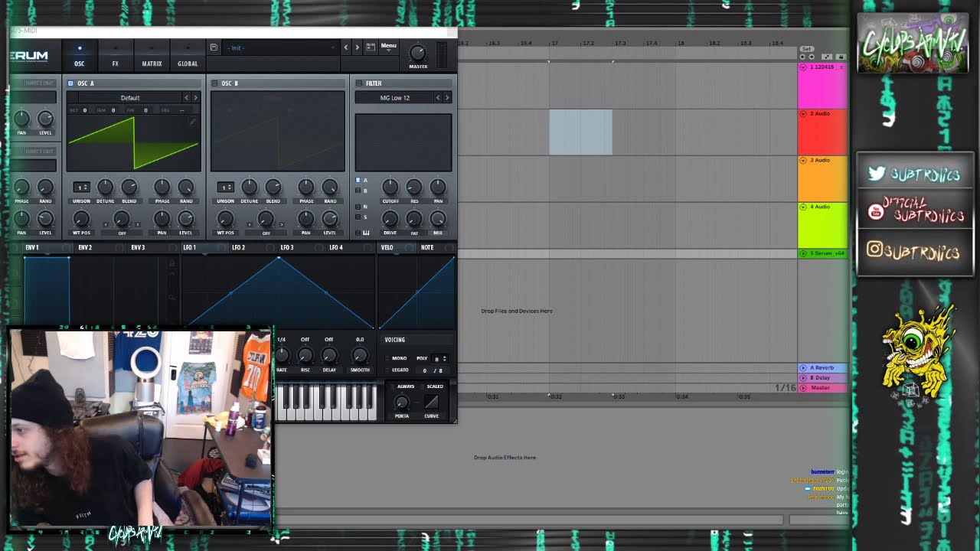This screenshot has height=551, width=980.
Task: Toggle filter routing for oscillator B
Action: click(358, 191)
